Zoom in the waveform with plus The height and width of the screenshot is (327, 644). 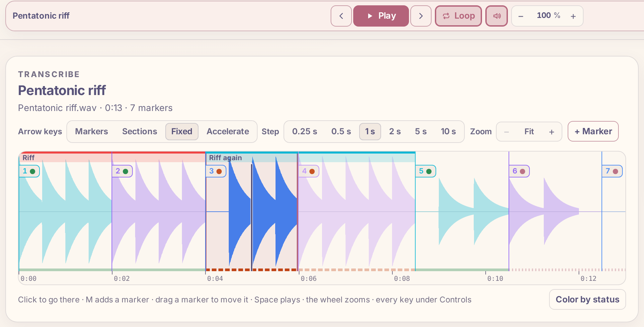(x=552, y=132)
